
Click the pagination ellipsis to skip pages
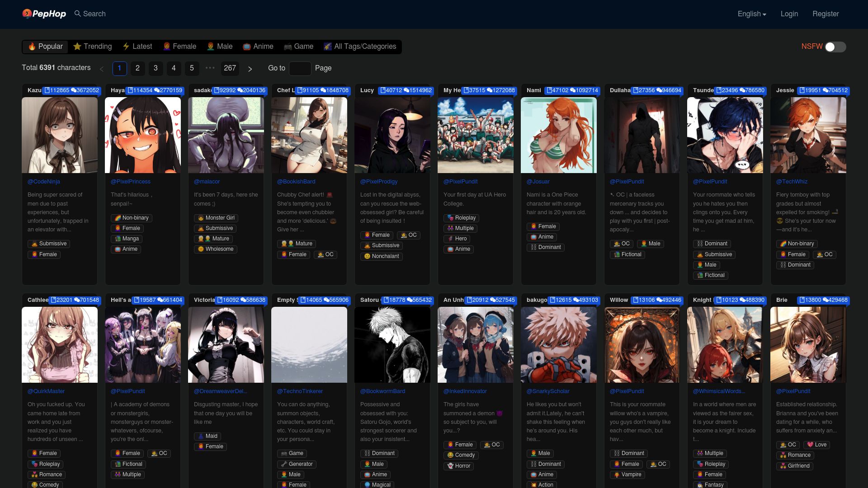[x=210, y=68]
